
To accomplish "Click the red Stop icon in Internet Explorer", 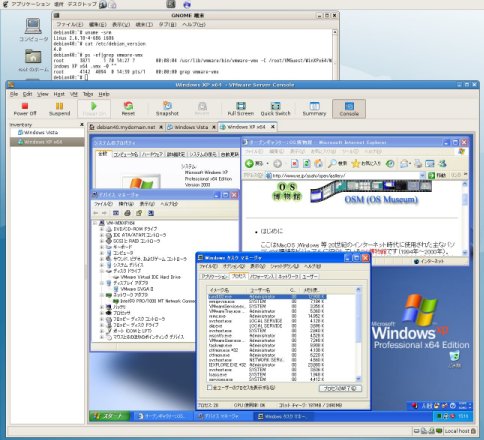I will pyautogui.click(x=295, y=163).
